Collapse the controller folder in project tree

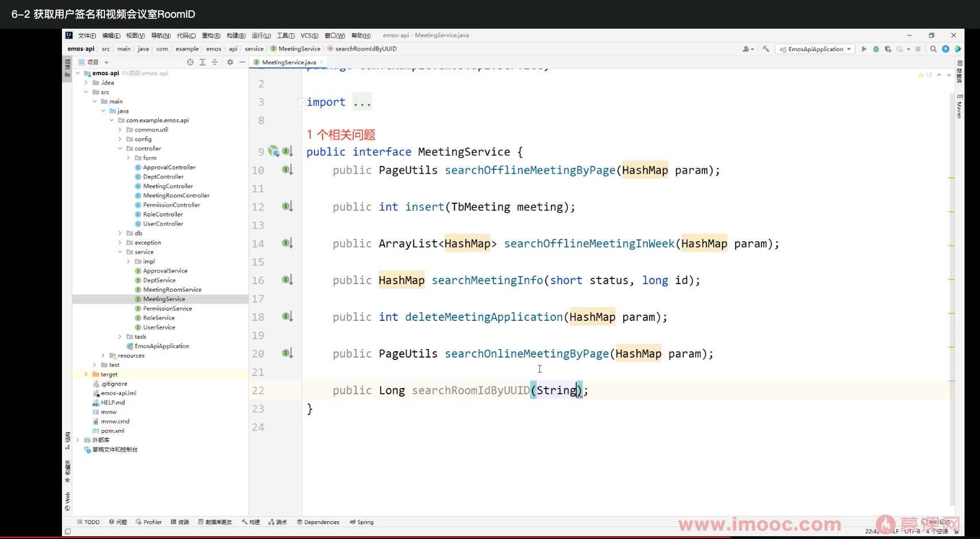[120, 149]
